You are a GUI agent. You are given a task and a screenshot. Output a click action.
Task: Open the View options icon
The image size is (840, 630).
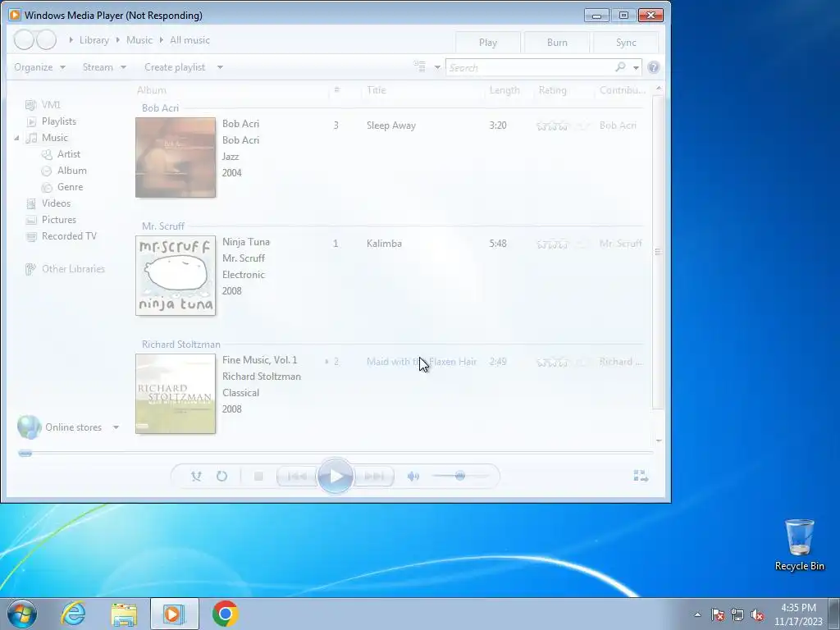[x=419, y=67]
